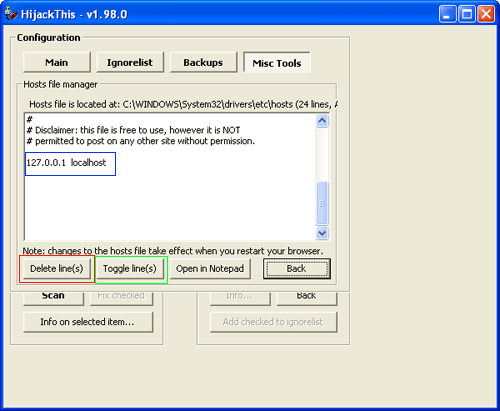500x411 pixels.
Task: Close the HijackThis window
Action: 486,14
